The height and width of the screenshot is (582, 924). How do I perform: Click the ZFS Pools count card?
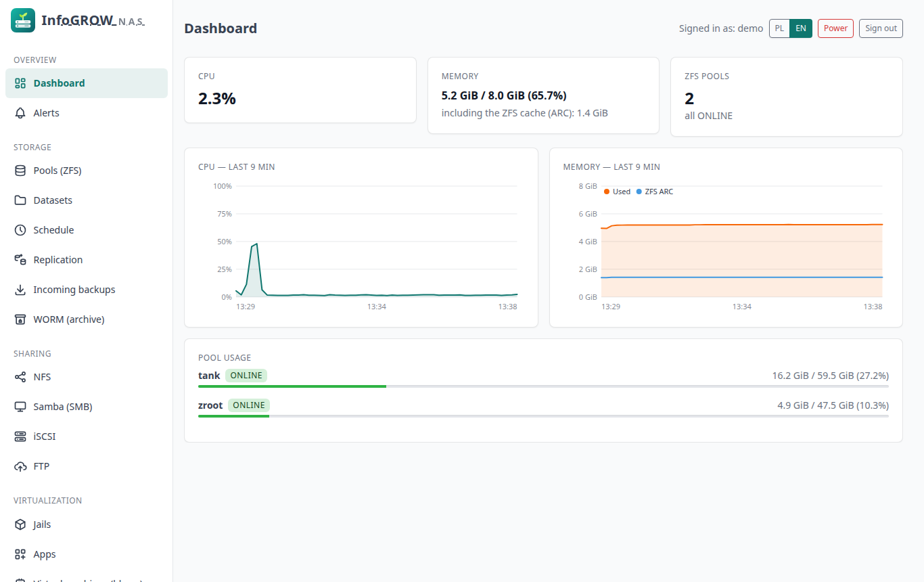coord(787,97)
